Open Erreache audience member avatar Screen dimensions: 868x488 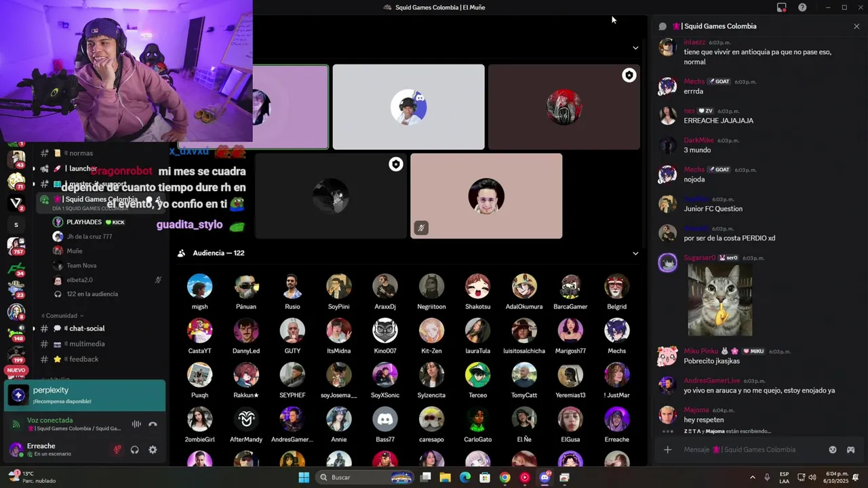click(616, 420)
